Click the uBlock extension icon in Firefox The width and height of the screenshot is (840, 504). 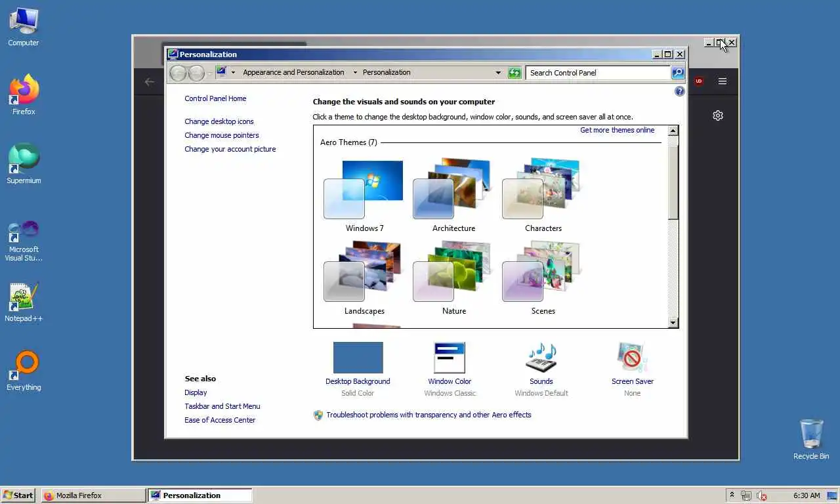coord(699,81)
